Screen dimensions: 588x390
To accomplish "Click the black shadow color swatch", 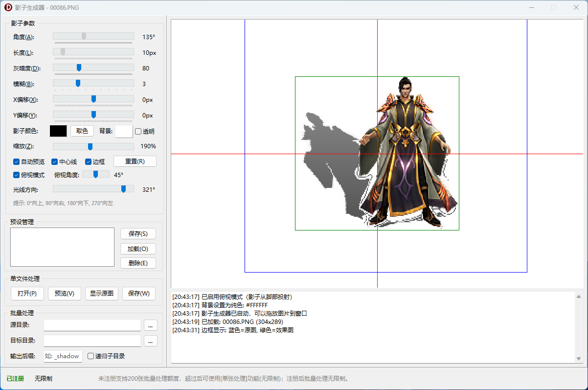I will click(x=58, y=131).
